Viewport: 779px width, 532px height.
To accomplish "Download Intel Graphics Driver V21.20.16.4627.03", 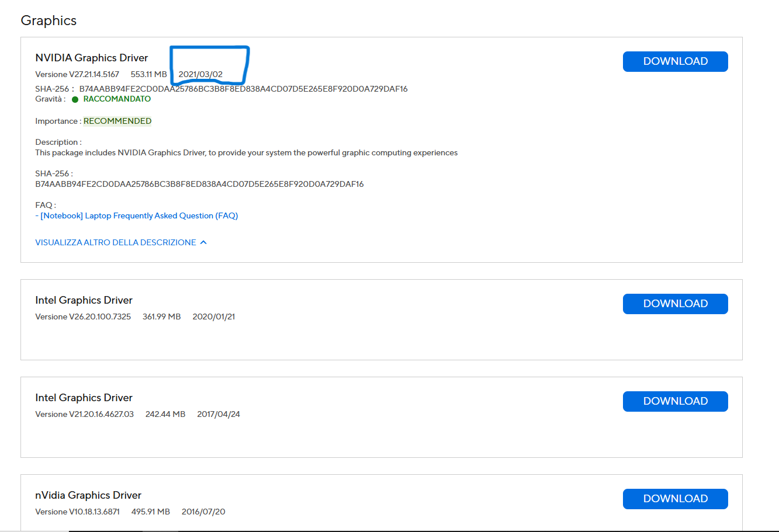I will [675, 401].
